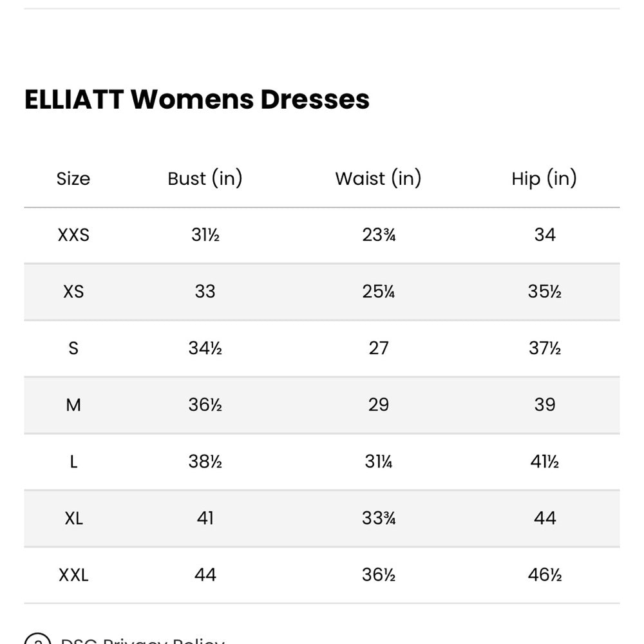Click the ELLIATT Womens Dresses heading
The width and height of the screenshot is (644, 644).
pyautogui.click(x=197, y=100)
